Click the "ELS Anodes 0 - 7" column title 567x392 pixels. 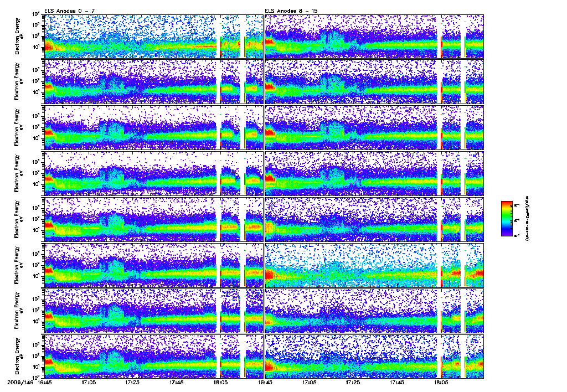pyautogui.click(x=70, y=11)
